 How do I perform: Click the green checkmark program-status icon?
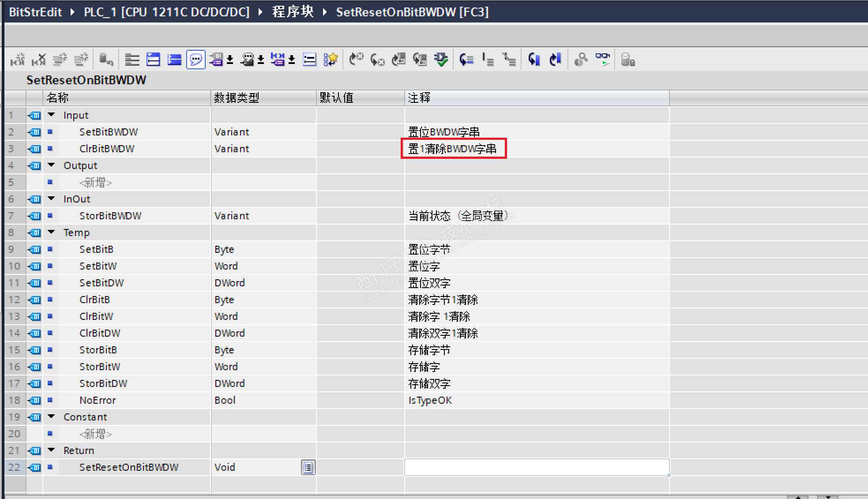(441, 59)
